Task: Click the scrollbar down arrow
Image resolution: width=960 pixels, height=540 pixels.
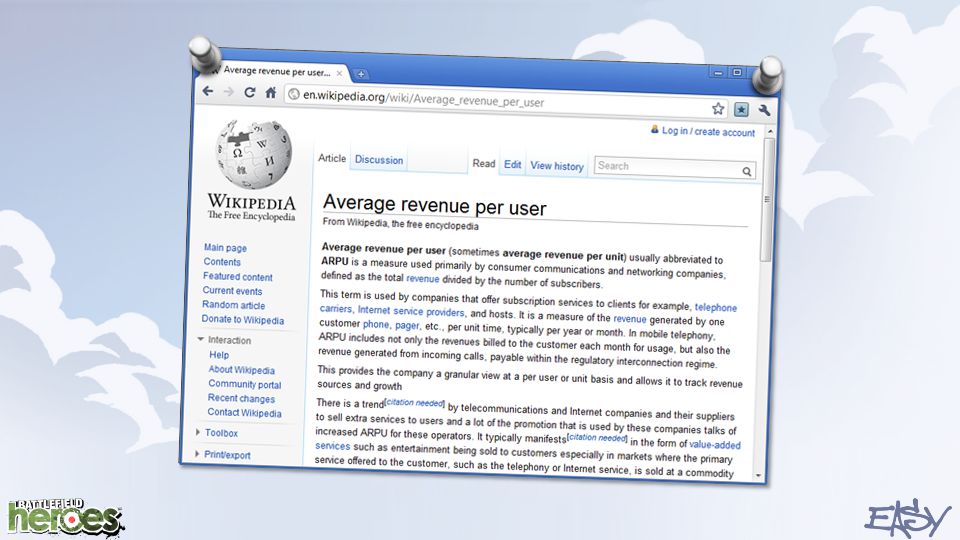Action: click(x=759, y=476)
